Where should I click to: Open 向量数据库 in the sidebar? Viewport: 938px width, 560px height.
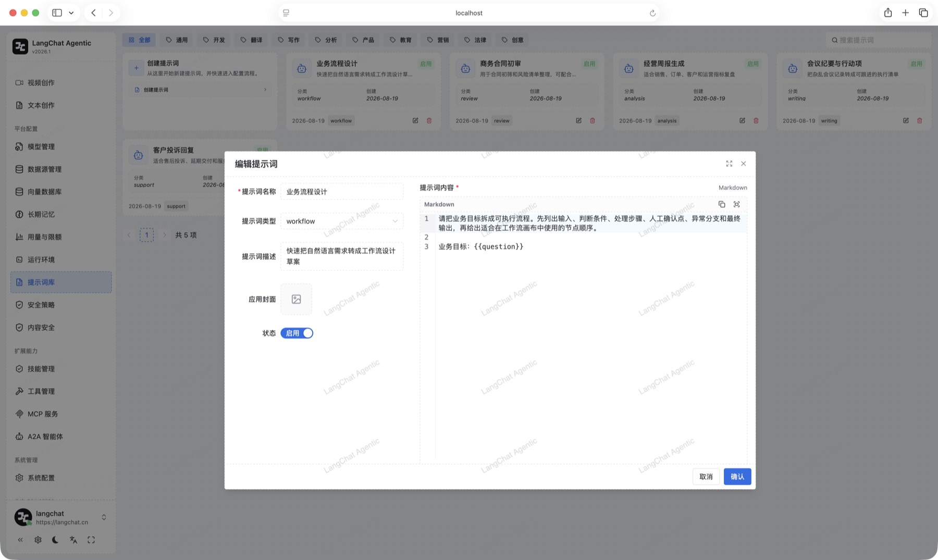click(61, 192)
